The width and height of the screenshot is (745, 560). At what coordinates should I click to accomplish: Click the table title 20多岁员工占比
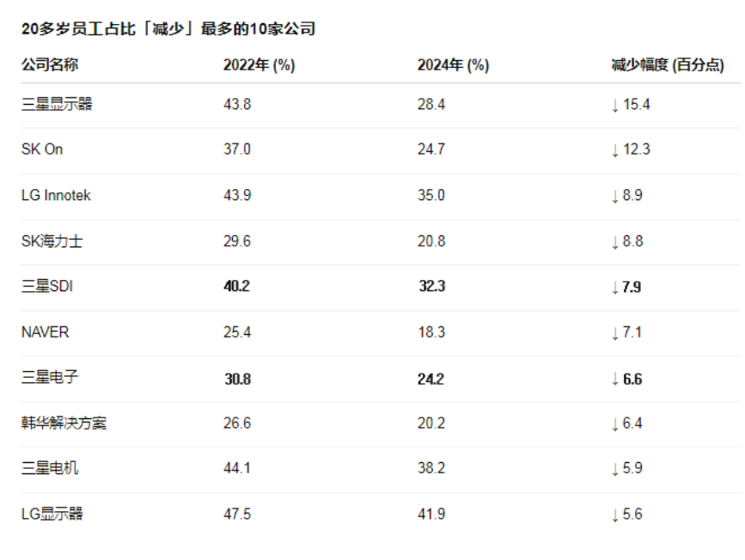tap(78, 29)
